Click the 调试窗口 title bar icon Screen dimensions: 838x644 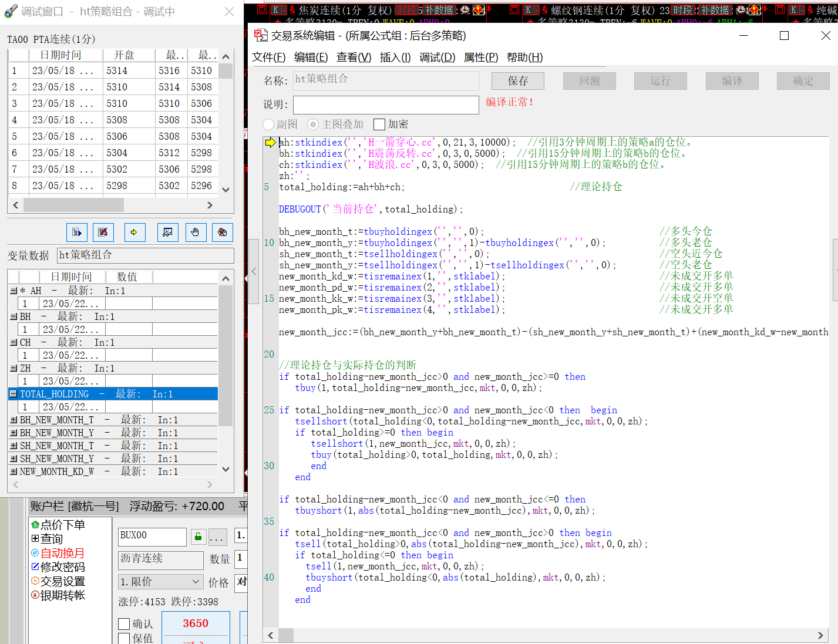(11, 11)
